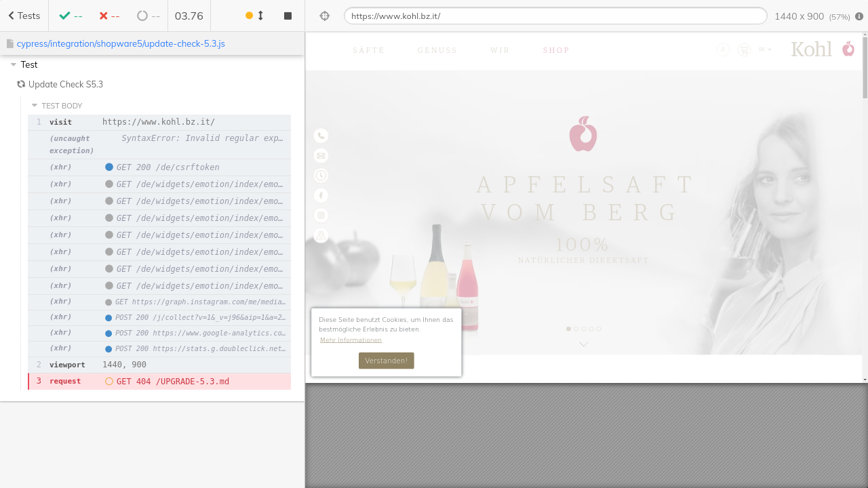Stop the running test
Screen dimensions: 868x488
coord(288,16)
